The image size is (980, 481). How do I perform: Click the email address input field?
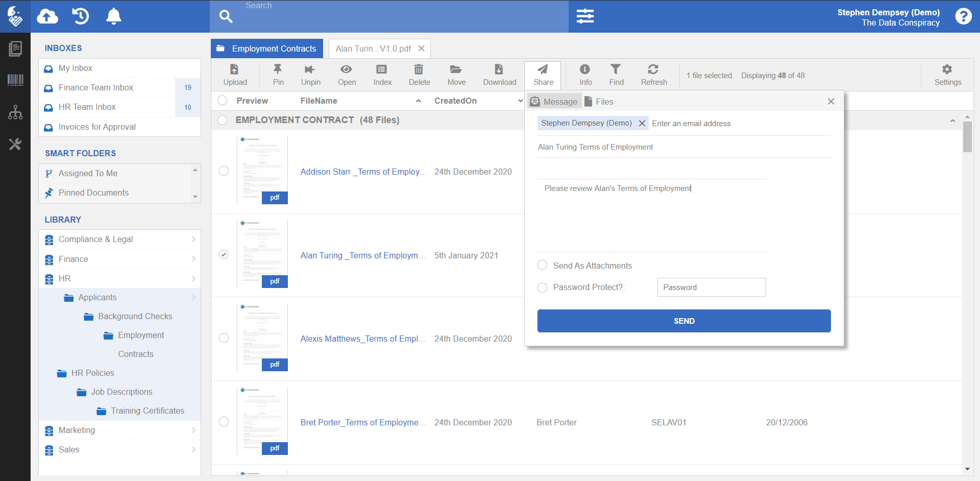coord(740,124)
